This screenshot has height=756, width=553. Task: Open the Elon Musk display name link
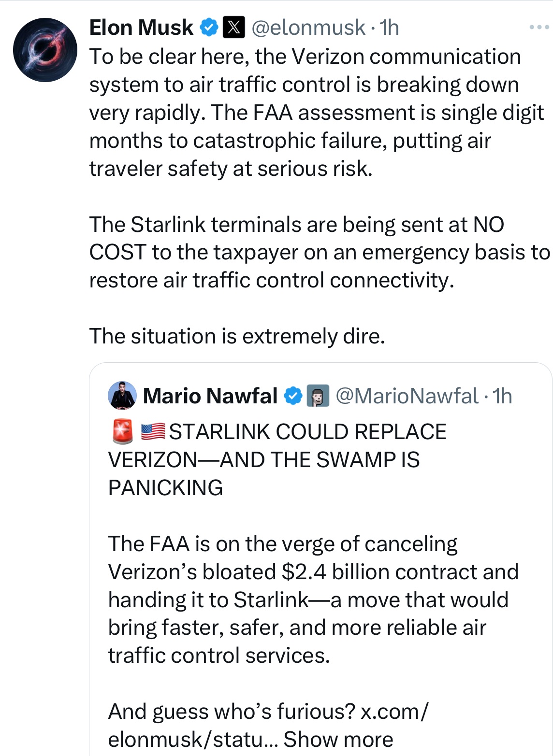[x=141, y=28]
